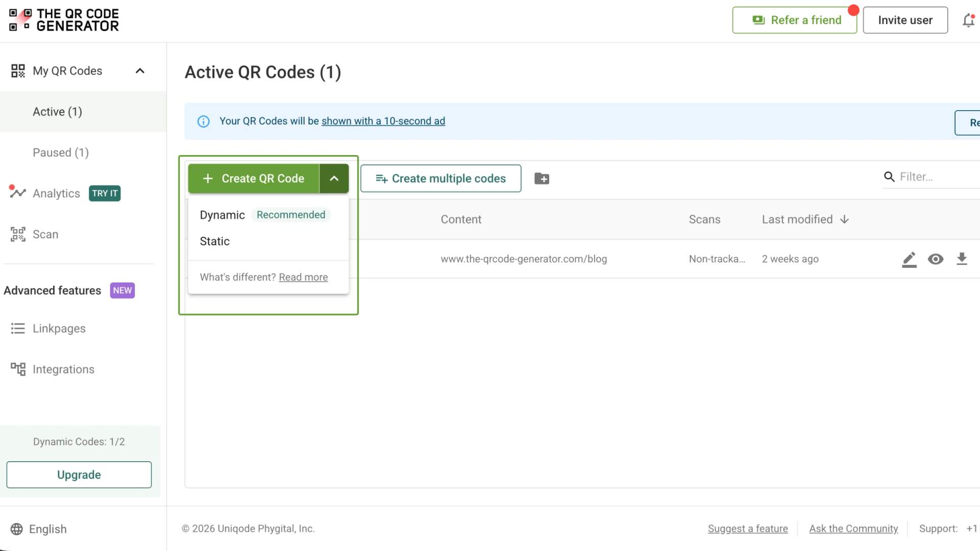Viewport: 980px width, 551px height.
Task: Click the Analytics chart icon
Action: click(17, 192)
